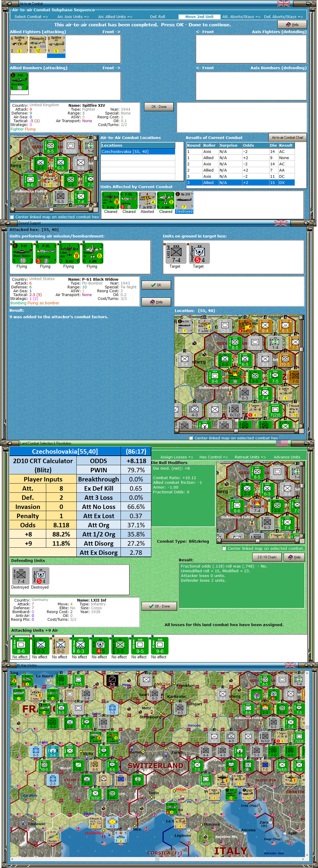Click the OK - Done button in air combat
318x868 pixels.
click(x=159, y=106)
